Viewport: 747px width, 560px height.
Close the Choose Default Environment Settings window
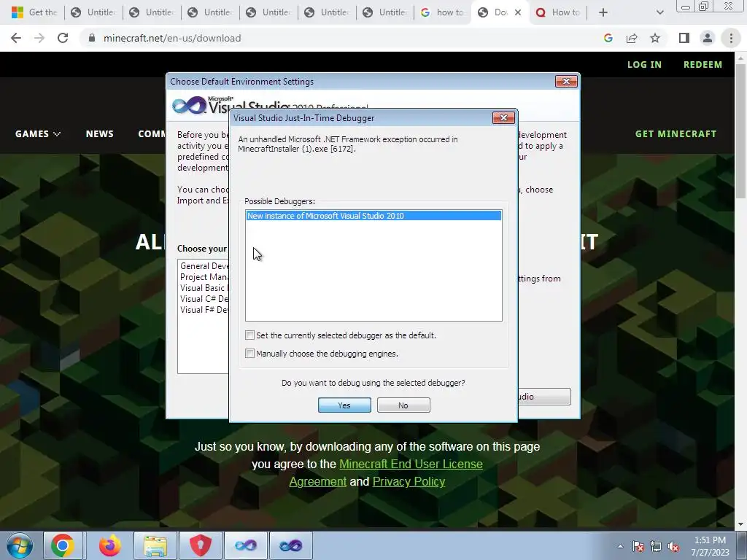(566, 82)
